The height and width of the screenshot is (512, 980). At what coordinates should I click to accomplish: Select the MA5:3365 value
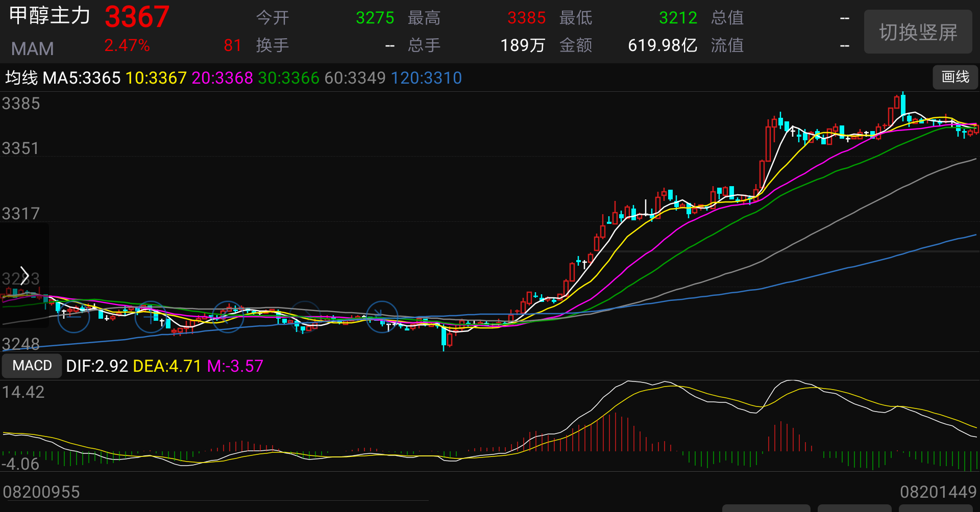click(82, 78)
